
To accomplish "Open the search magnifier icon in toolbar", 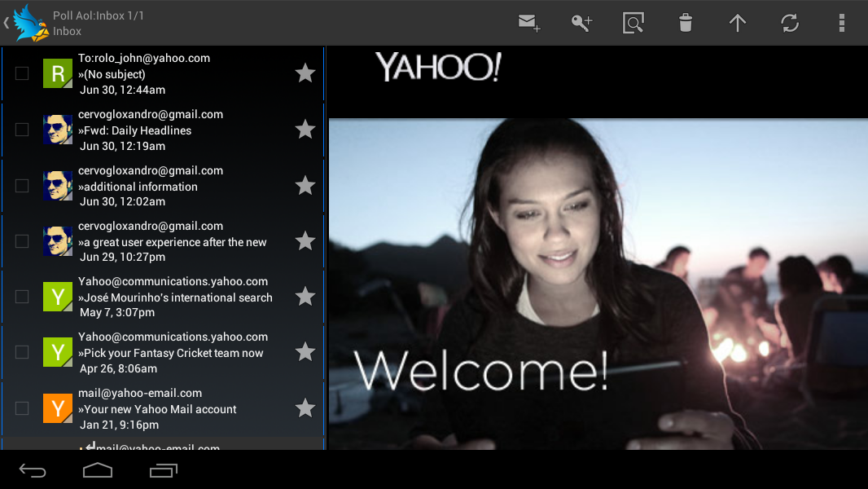I will pyautogui.click(x=633, y=24).
